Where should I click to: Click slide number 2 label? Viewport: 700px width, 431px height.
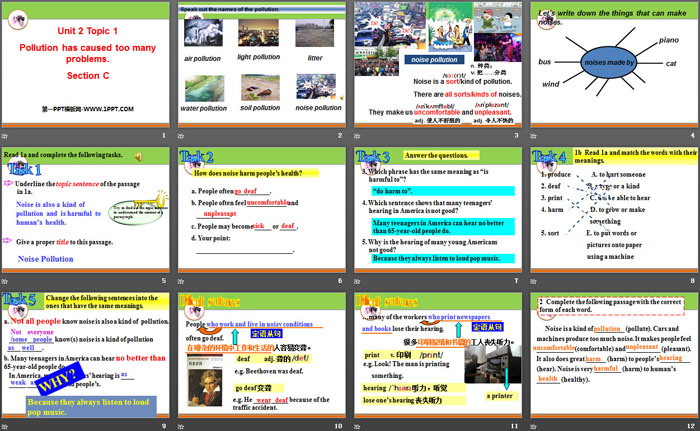tap(340, 135)
